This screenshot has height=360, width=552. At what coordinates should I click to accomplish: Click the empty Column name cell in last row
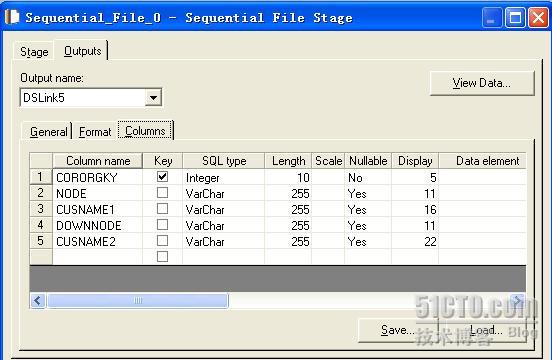(98, 257)
